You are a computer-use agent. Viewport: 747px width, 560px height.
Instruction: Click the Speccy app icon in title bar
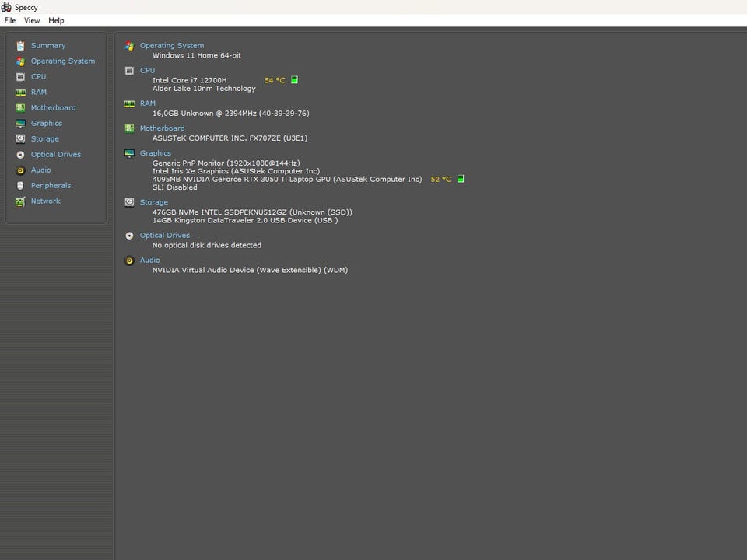6,7
